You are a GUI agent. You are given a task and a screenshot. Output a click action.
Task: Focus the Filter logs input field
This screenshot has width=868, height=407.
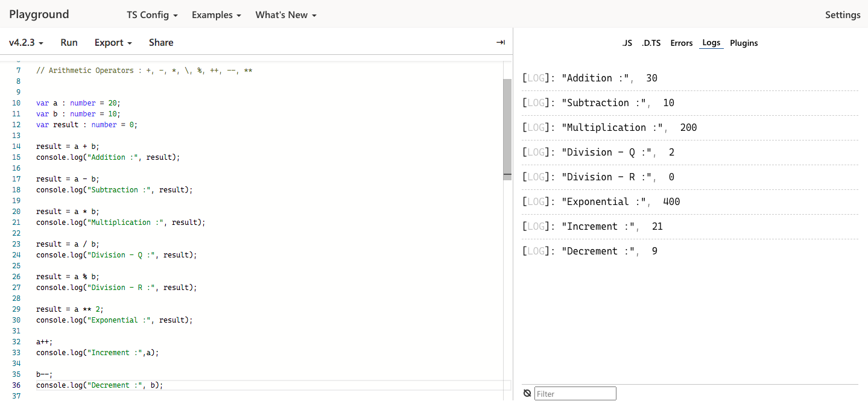click(x=575, y=394)
